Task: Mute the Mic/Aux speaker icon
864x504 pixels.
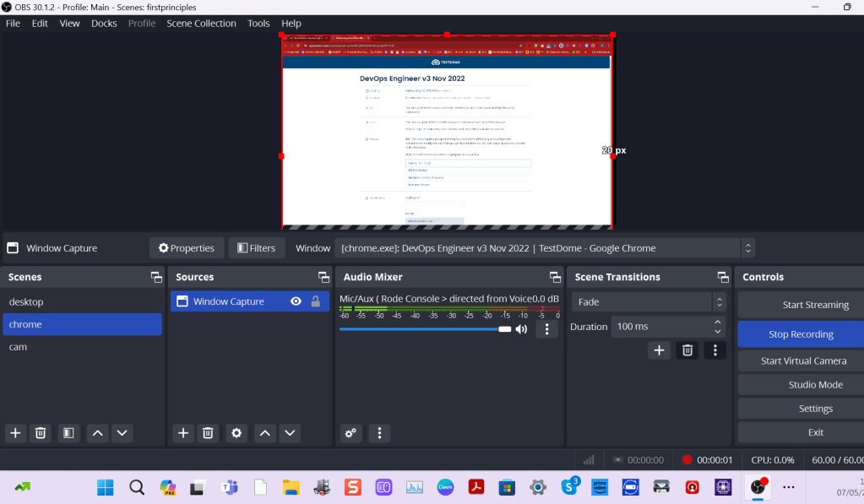Action: [x=521, y=329]
